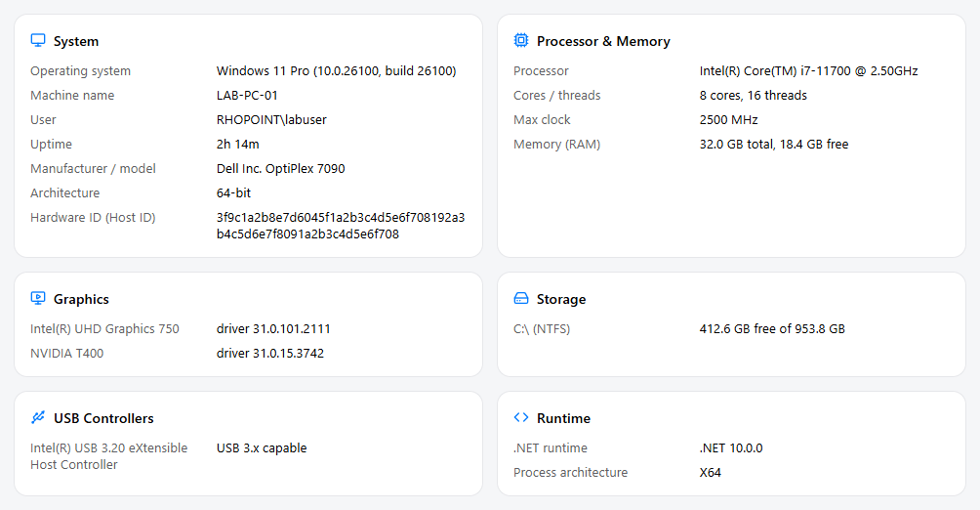Click the Windows 11 Pro operating system value
Screen dimensions: 980x510
[336, 70]
